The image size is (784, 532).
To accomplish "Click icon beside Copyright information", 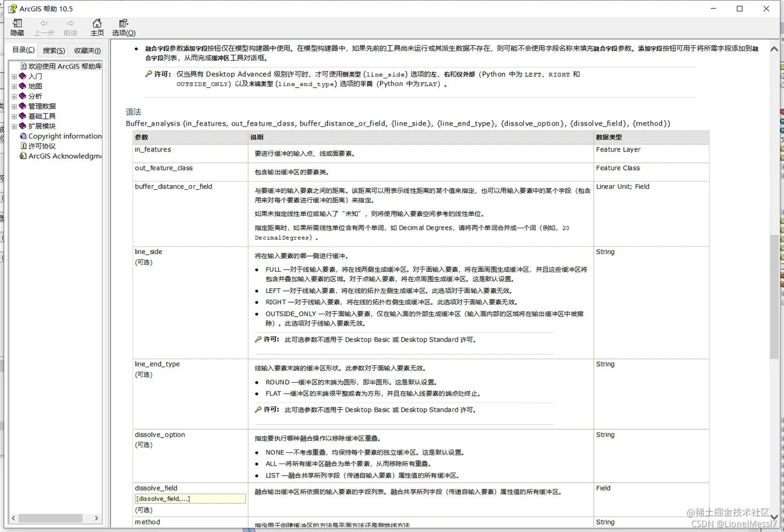I will [23, 136].
